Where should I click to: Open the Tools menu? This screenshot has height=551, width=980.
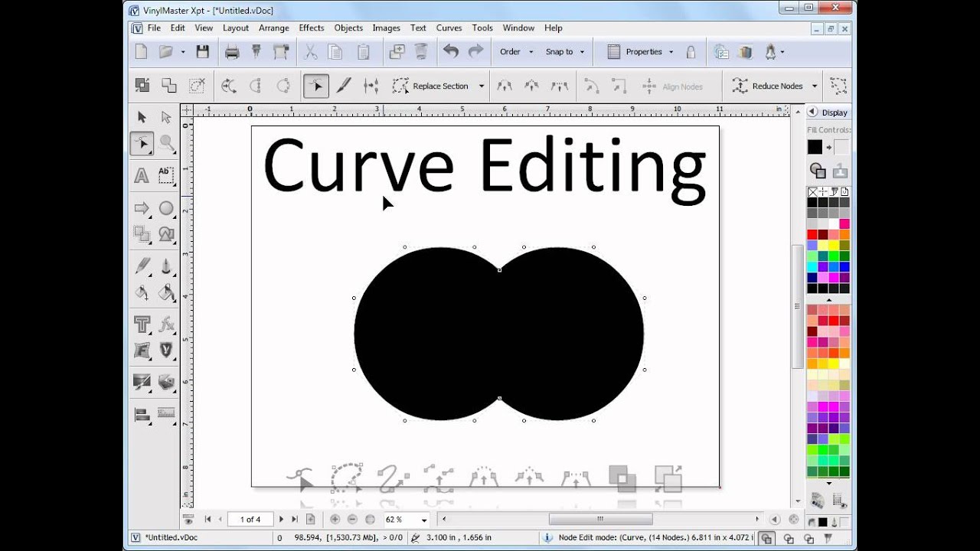[482, 28]
